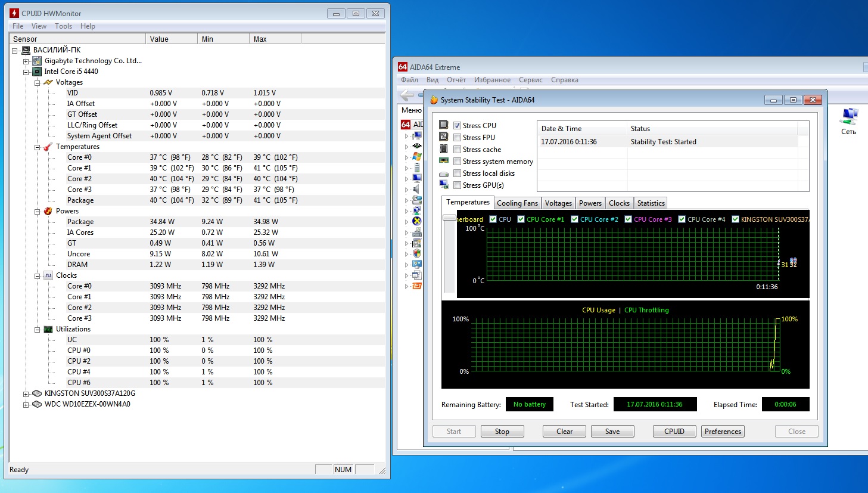Screen dimensions: 868x493
Task: Uncheck the Stress CPU checkbox
Action: pos(457,126)
